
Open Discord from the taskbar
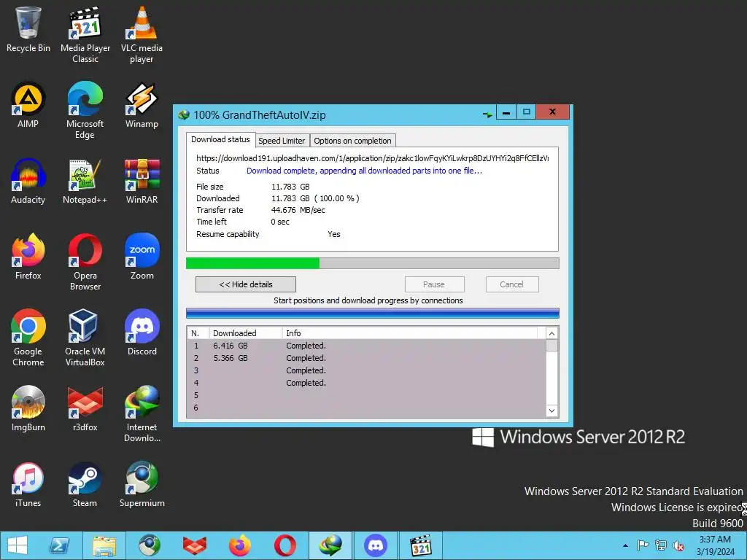(376, 545)
